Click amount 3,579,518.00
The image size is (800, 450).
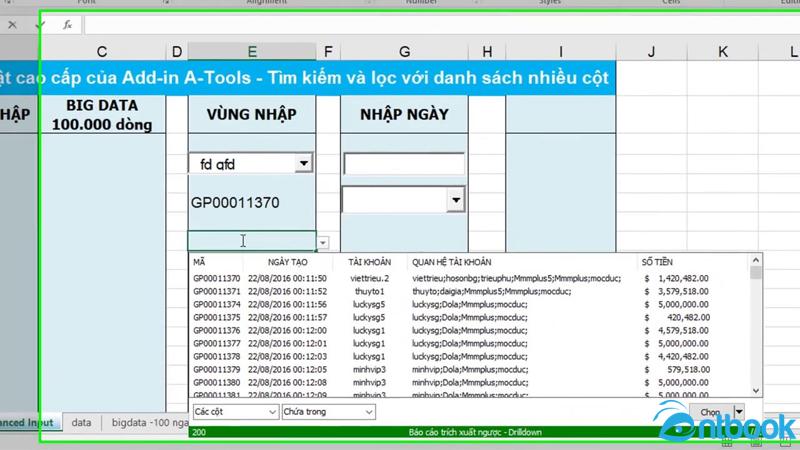coord(683,291)
